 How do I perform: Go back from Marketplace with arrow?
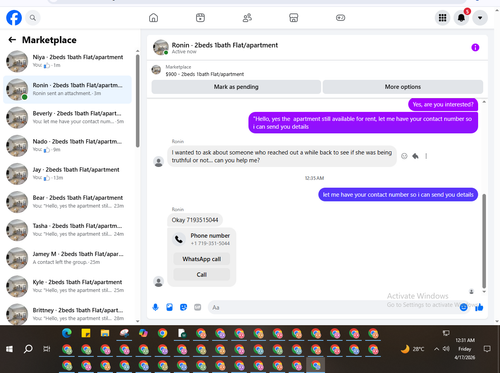(x=12, y=40)
